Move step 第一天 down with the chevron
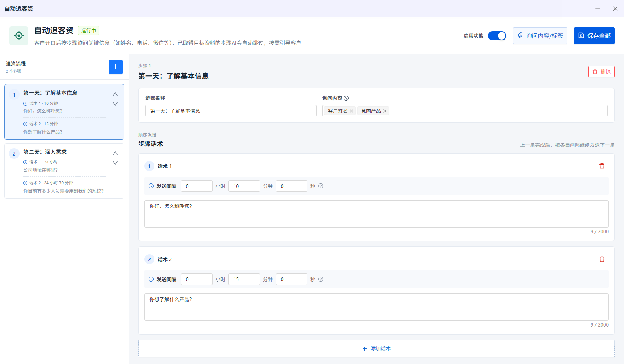624x364 pixels. 115,104
